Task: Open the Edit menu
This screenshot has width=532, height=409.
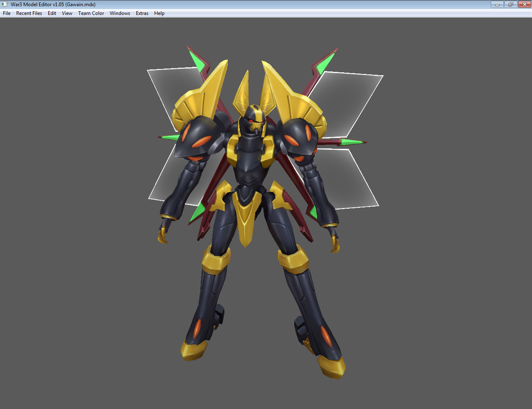Action: point(52,13)
